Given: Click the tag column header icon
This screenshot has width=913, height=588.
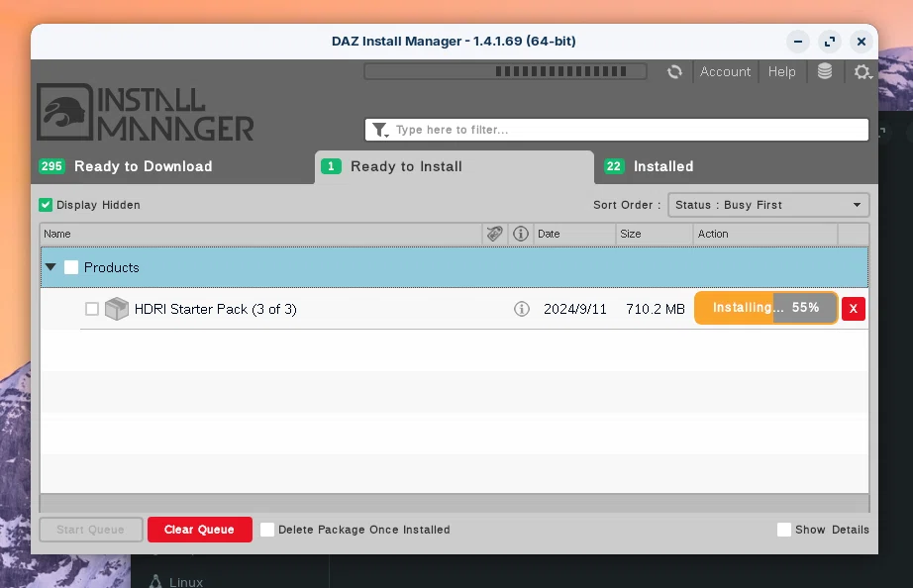Looking at the screenshot, I should pyautogui.click(x=494, y=234).
